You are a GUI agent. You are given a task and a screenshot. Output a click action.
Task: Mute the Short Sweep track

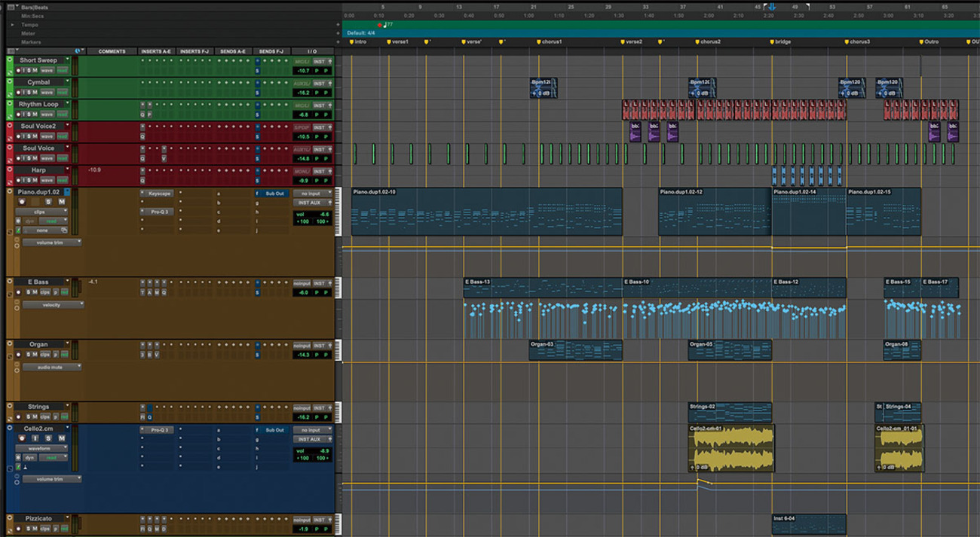tap(34, 71)
